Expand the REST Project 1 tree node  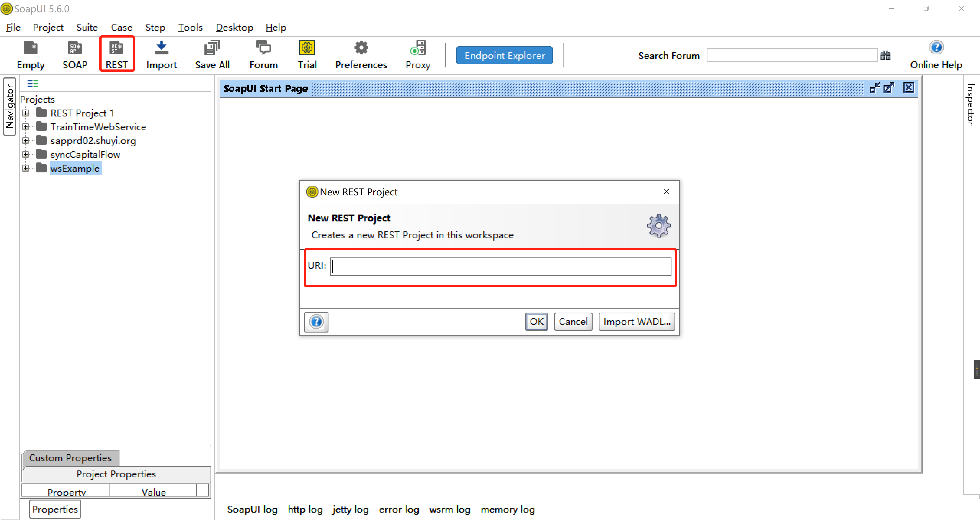point(26,113)
